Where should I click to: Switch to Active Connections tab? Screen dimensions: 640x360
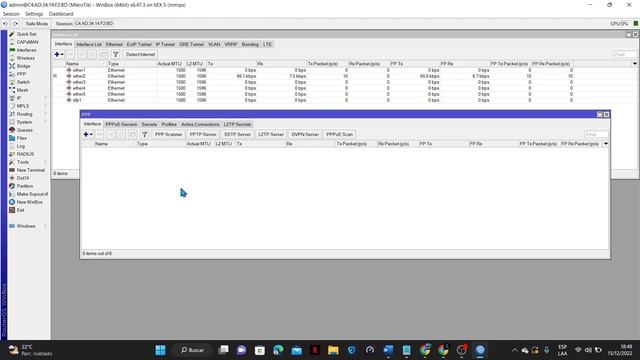200,124
